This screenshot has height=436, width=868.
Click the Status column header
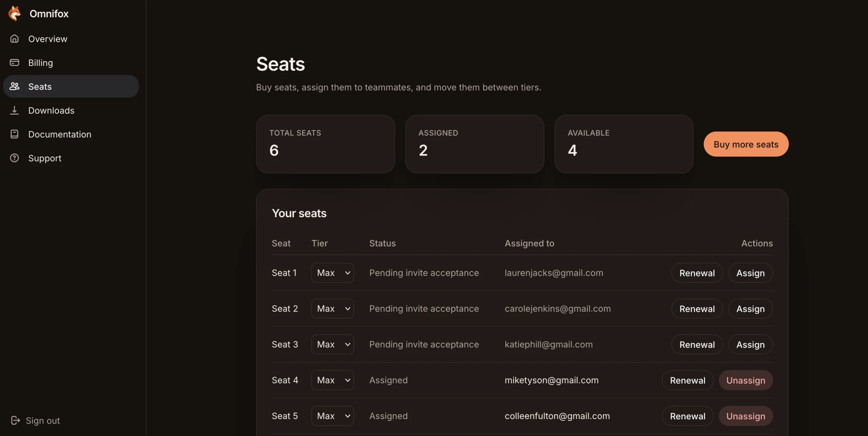[x=382, y=243]
